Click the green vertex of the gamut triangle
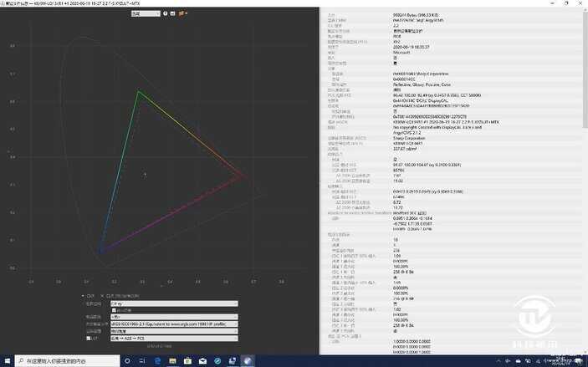 (139, 91)
